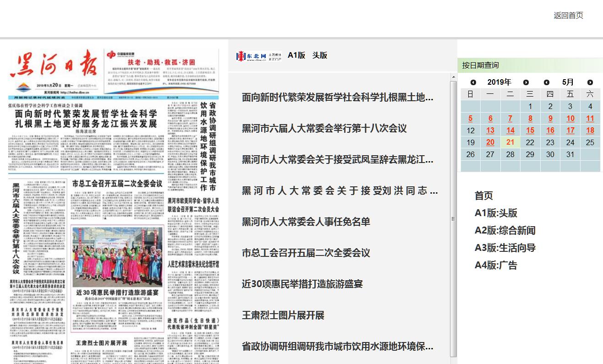Select A2版:综合新闻 section
The image size is (603, 364).
pos(505,230)
